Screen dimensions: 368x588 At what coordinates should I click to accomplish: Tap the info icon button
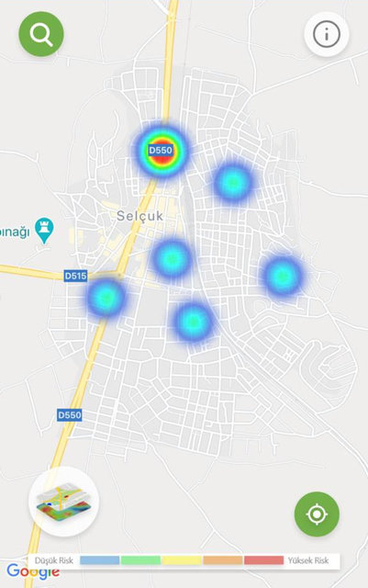327,34
